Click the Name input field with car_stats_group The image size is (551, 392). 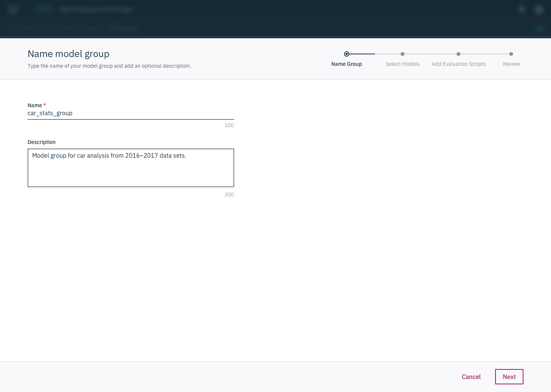pyautogui.click(x=130, y=113)
